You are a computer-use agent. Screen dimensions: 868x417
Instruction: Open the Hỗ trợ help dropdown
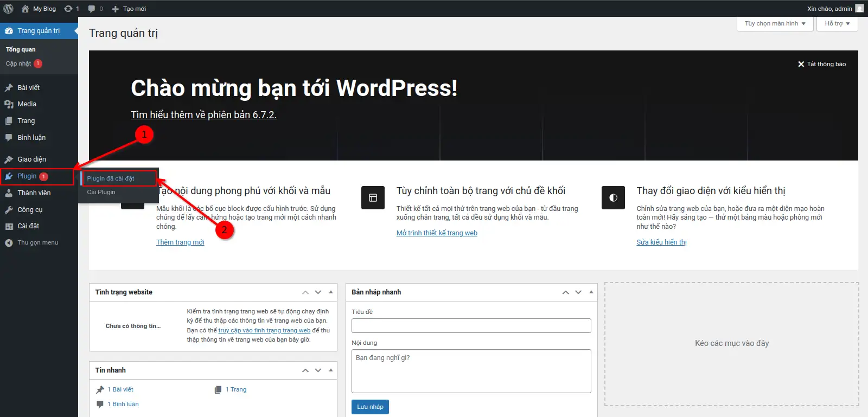pyautogui.click(x=837, y=24)
